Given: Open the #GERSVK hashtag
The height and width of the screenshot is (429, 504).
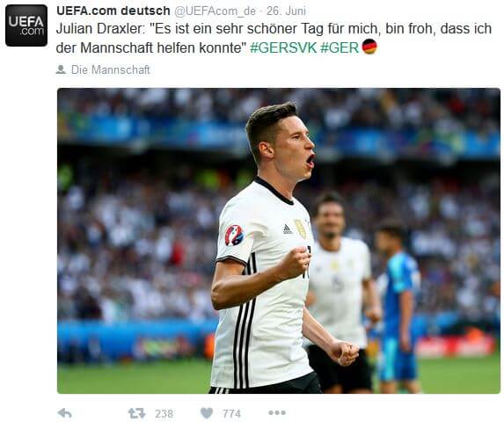Looking at the screenshot, I should (x=283, y=47).
